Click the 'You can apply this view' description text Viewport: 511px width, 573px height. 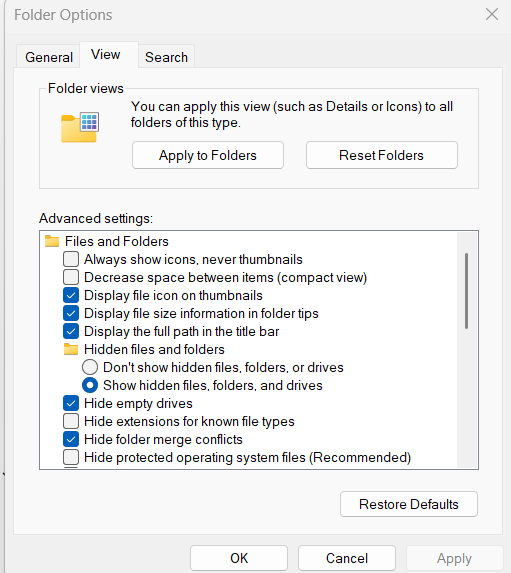click(x=292, y=114)
